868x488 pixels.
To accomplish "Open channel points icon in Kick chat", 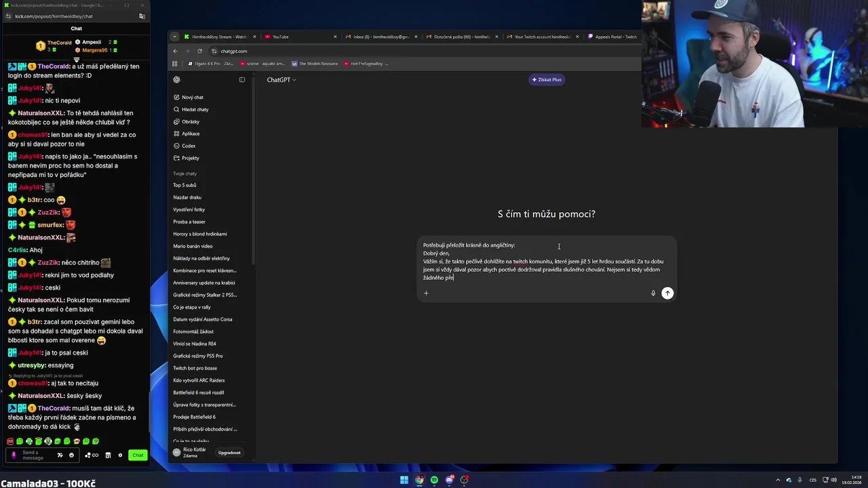I will pyautogui.click(x=92, y=455).
